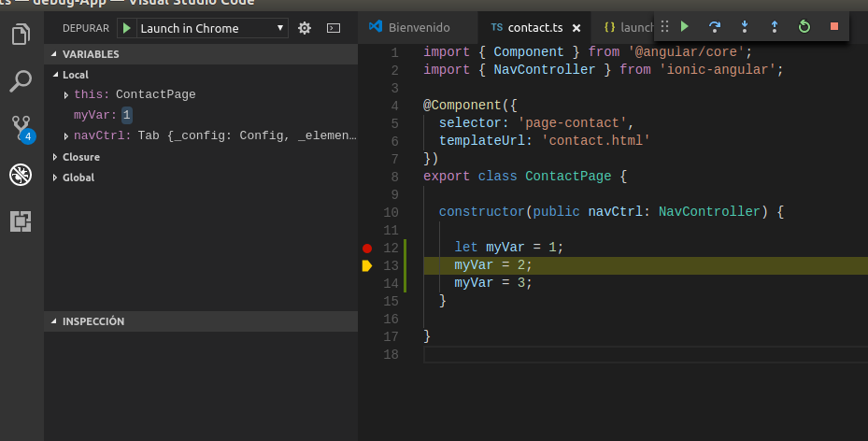Screen dimensions: 868x441
Task: Open launch.json via the gear icon
Action: pos(304,28)
